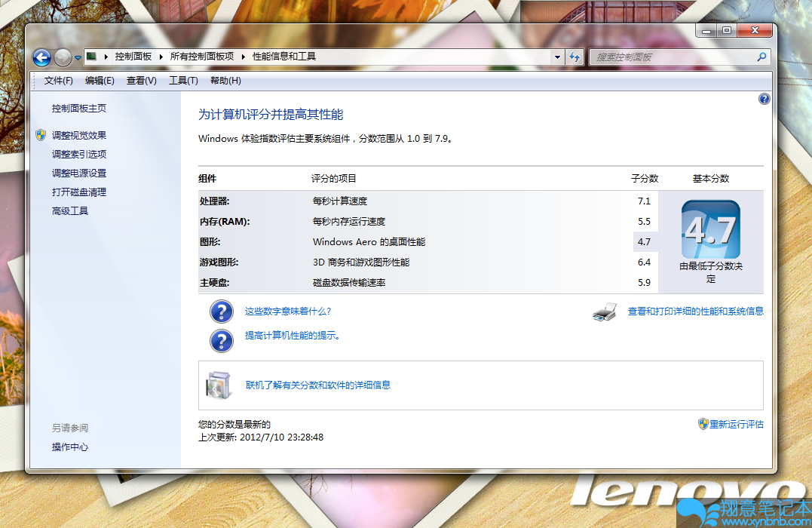Close the Control Panel window
The height and width of the screenshot is (528, 812).
[x=755, y=31]
